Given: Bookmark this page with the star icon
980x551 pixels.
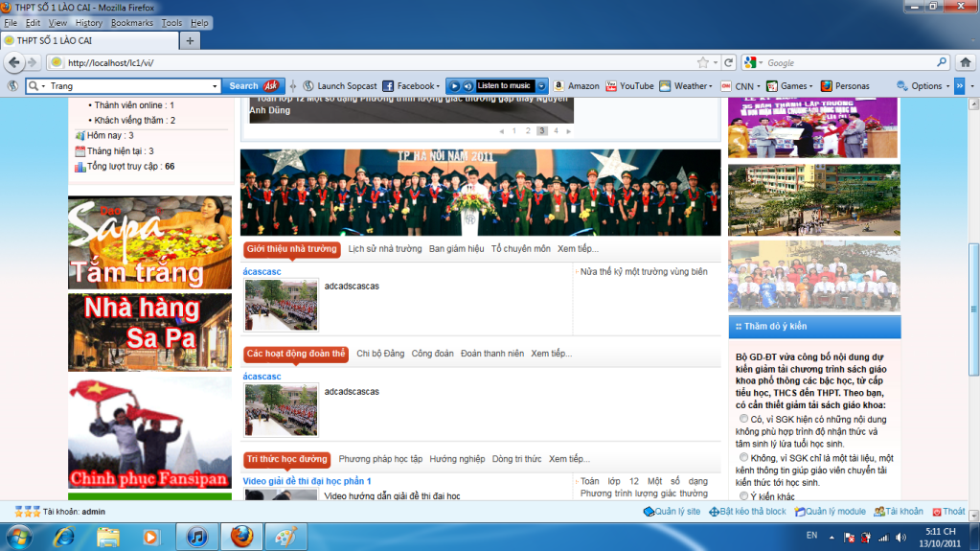Looking at the screenshot, I should pos(703,62).
